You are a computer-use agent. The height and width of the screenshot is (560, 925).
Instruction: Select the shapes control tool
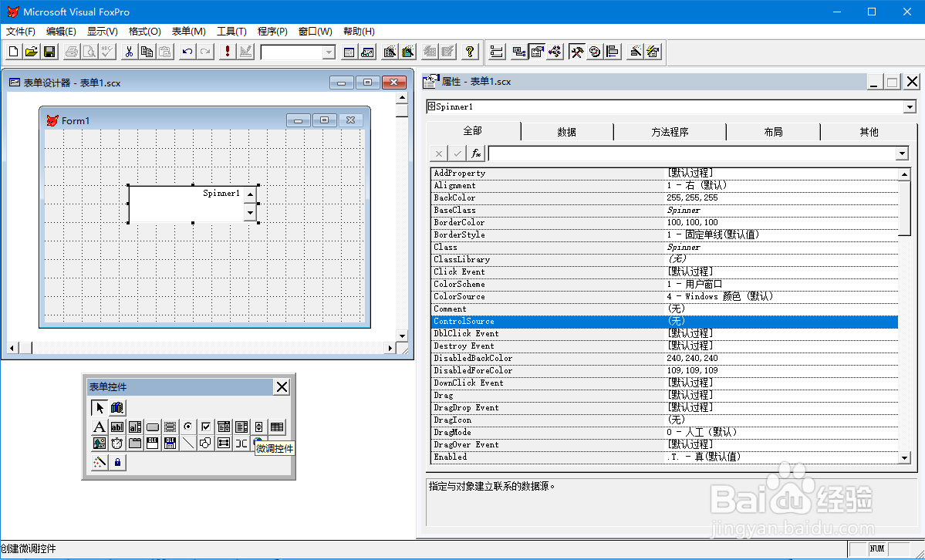[205, 444]
